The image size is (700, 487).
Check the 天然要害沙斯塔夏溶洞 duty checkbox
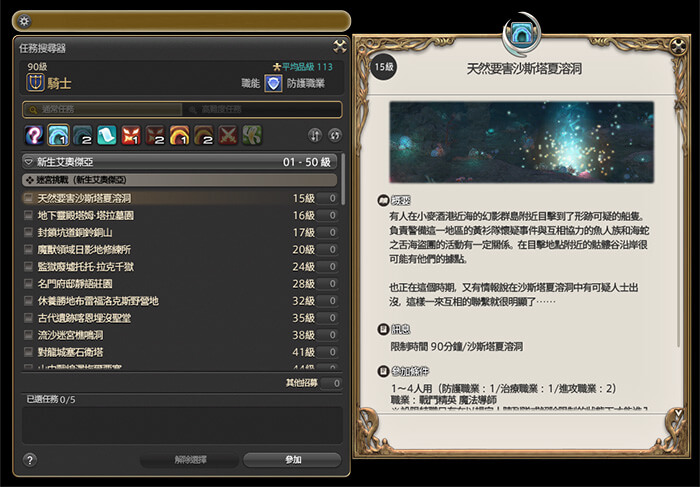tap(28, 198)
